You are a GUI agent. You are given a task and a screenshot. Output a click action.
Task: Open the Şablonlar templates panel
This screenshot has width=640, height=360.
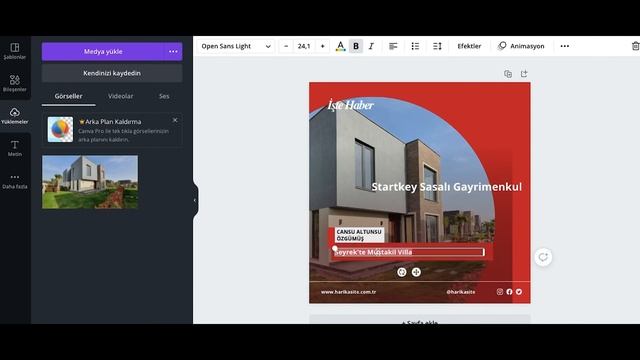click(x=15, y=51)
